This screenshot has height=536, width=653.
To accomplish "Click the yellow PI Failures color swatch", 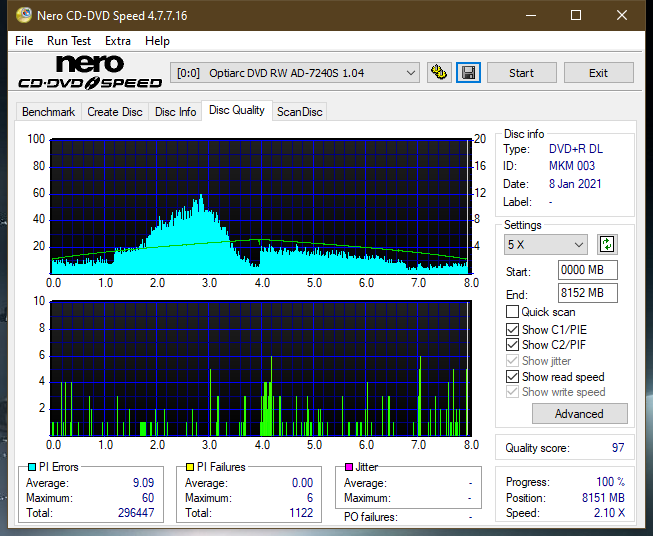I will point(190,467).
